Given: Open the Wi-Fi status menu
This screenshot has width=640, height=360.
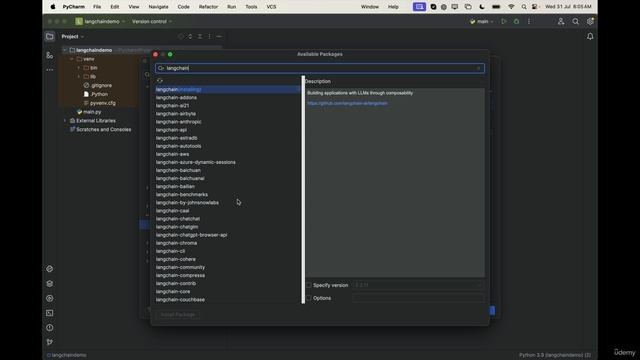Looking at the screenshot, I should point(511,7).
